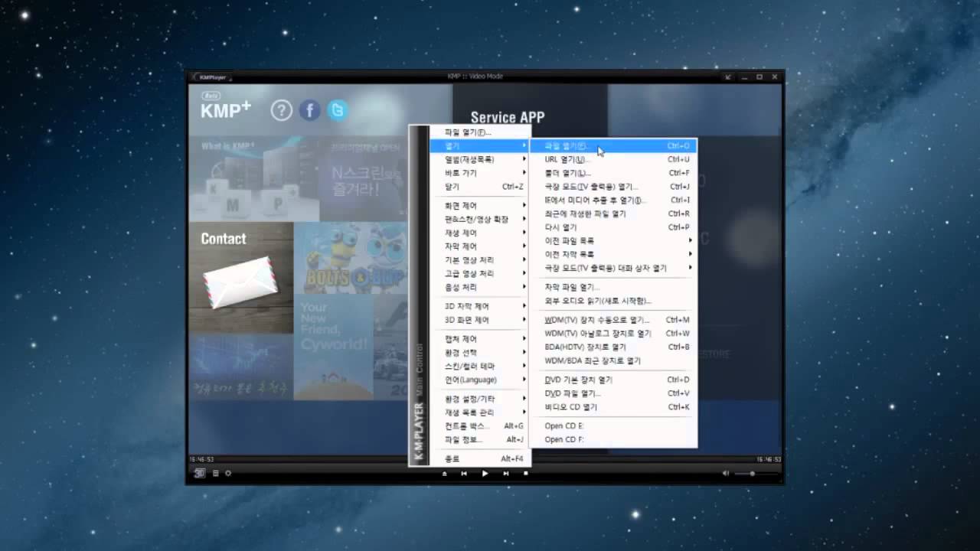980x551 pixels.
Task: Select 최근에 재생한 파일 열기
Action: (613, 214)
